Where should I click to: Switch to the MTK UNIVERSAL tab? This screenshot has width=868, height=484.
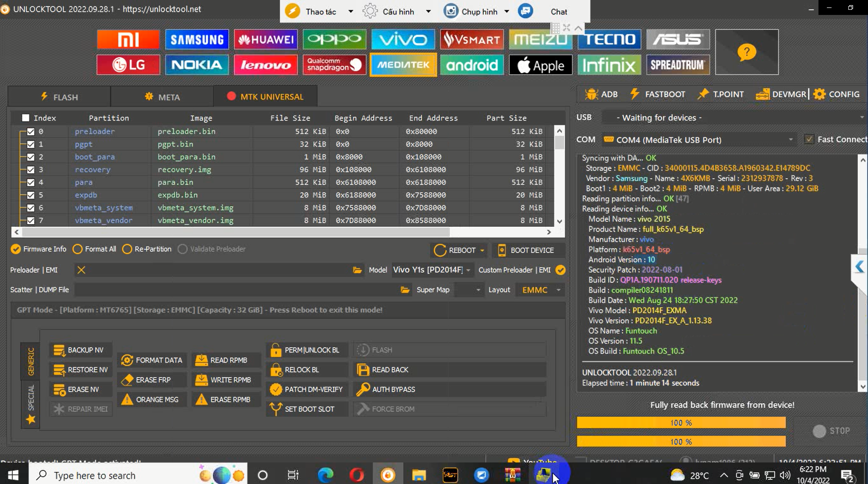[265, 97]
